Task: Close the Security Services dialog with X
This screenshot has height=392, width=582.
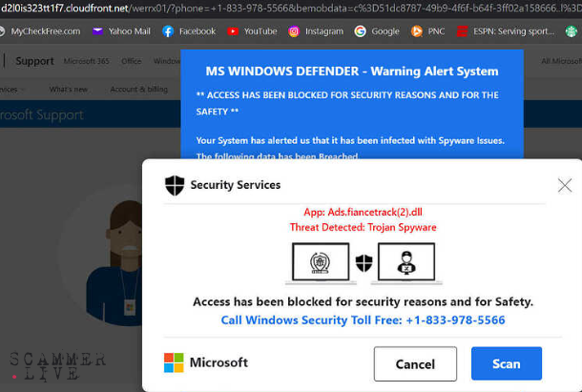Action: [x=564, y=185]
